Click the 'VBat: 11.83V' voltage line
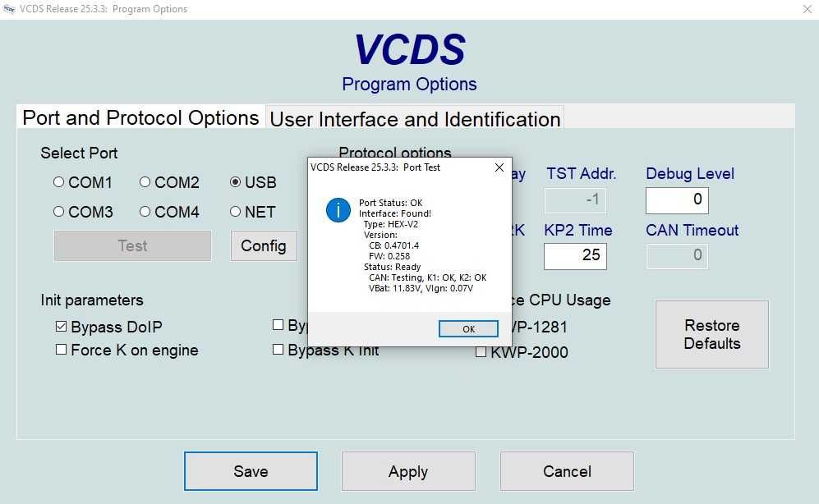The height and width of the screenshot is (504, 819). [421, 288]
